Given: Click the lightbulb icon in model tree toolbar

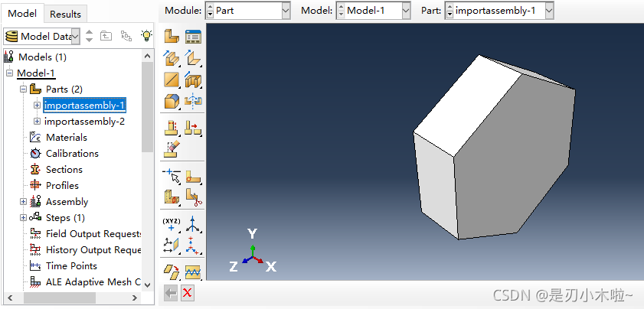Looking at the screenshot, I should point(147,36).
